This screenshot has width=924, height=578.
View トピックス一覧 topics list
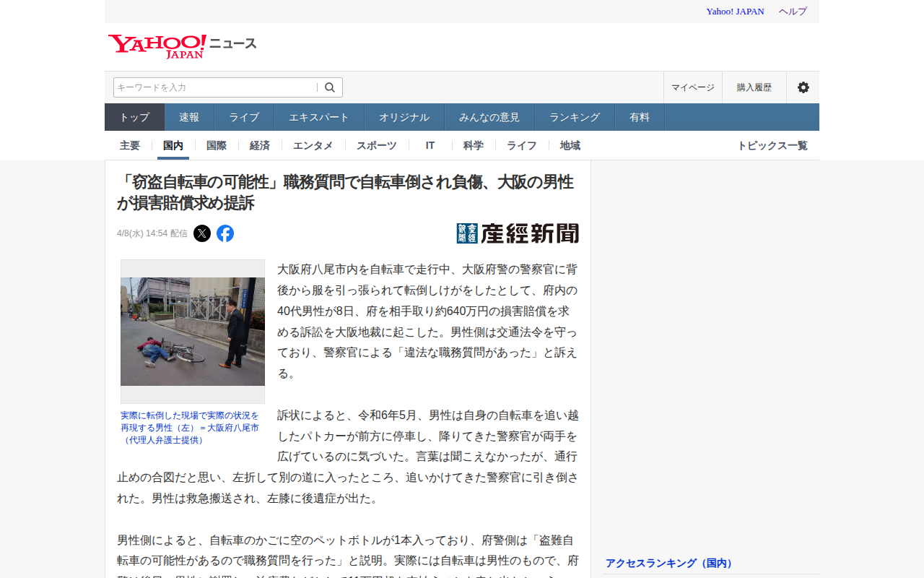pos(772,145)
